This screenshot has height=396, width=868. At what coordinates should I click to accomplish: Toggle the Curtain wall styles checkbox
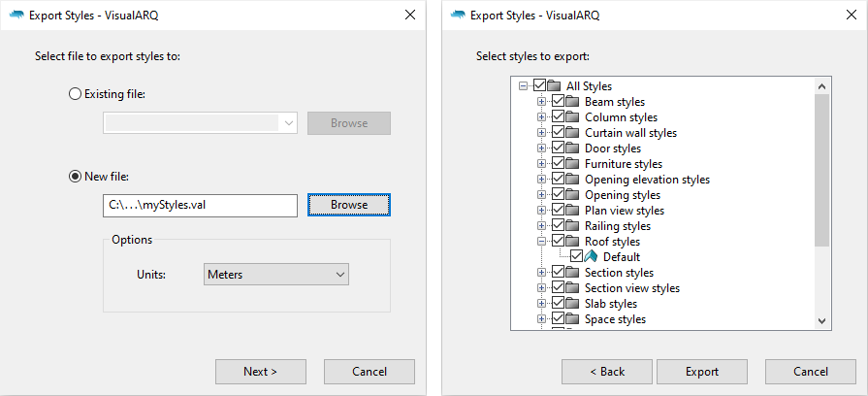[558, 132]
